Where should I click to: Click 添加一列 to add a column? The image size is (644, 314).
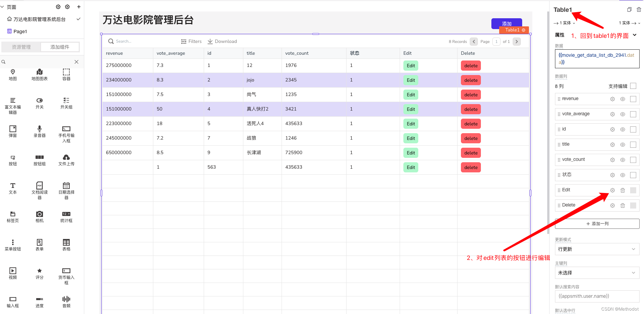(x=597, y=224)
